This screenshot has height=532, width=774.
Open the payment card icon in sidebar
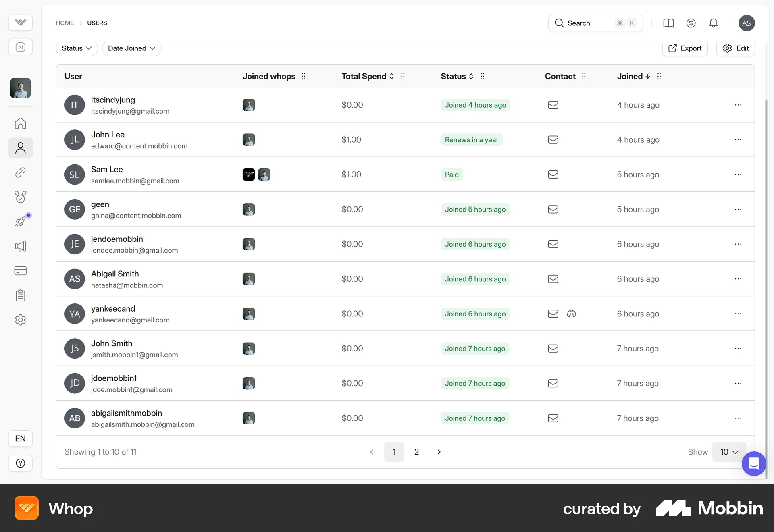[20, 271]
